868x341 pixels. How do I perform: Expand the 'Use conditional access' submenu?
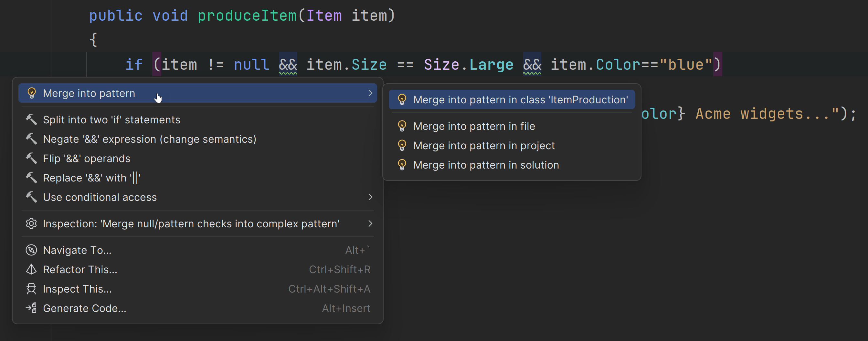coord(370,197)
